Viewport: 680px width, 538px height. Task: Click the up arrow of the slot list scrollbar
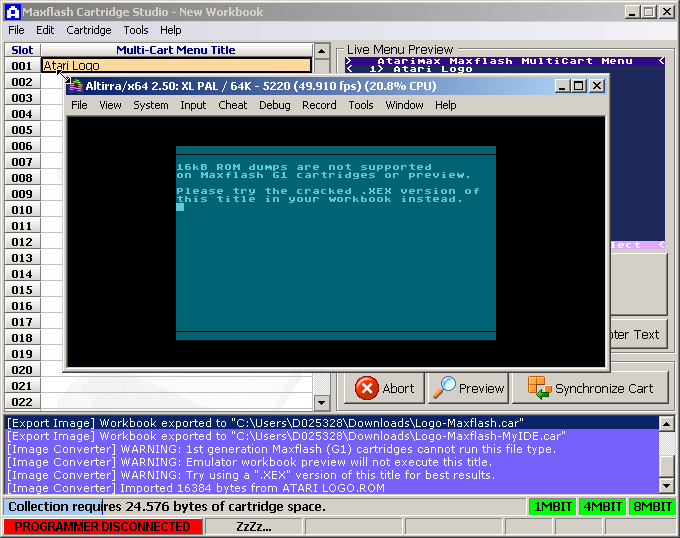(x=321, y=51)
